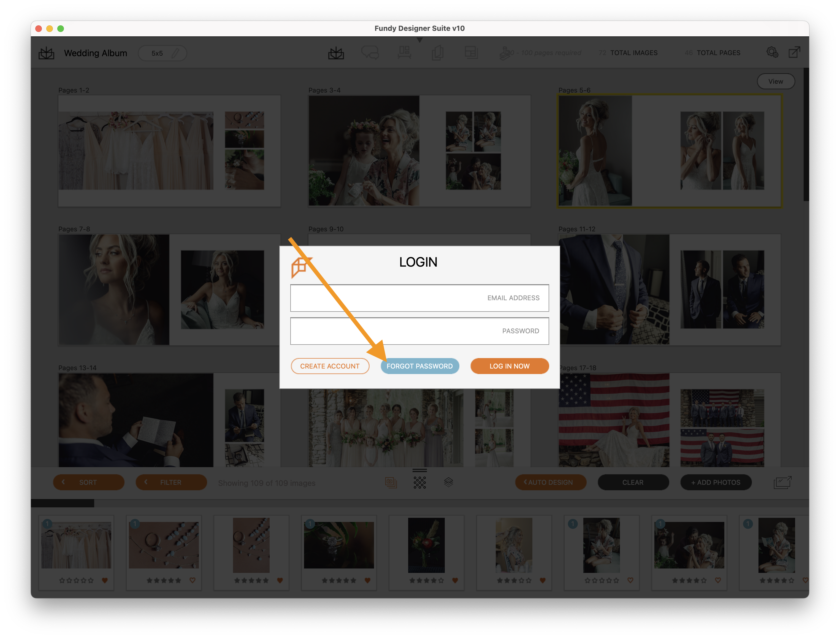Select the book/album product icon
Viewport: 840px width, 639px height.
point(47,53)
